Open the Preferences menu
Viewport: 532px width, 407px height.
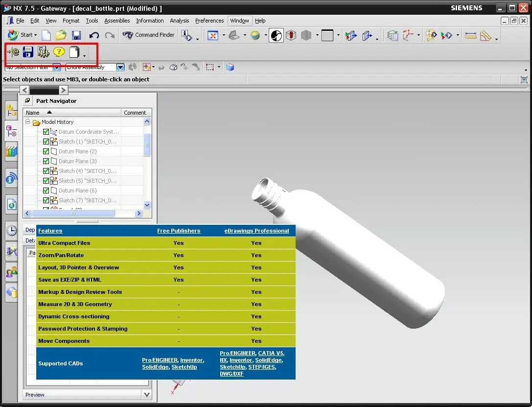pos(209,21)
